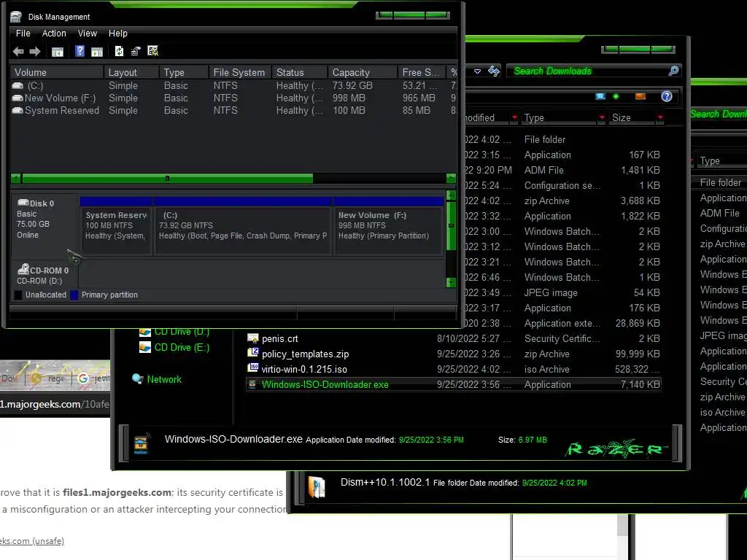Click the policy_templates.zip archive icon
747x560 pixels.
(253, 353)
